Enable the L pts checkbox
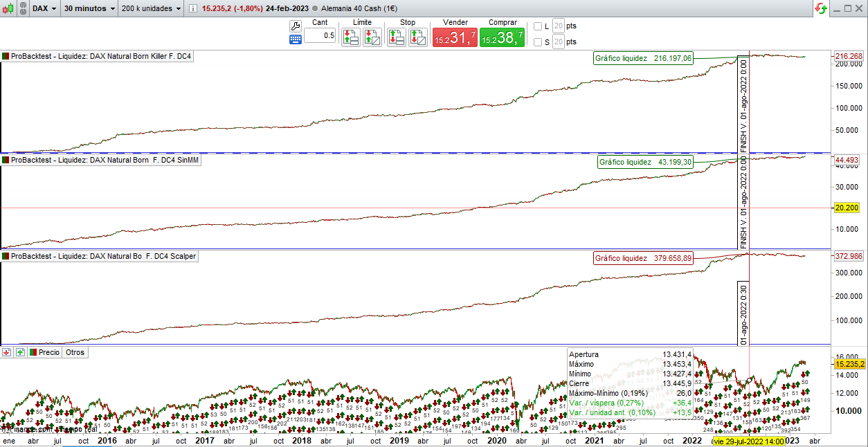The height and width of the screenshot is (447, 868). coord(538,26)
